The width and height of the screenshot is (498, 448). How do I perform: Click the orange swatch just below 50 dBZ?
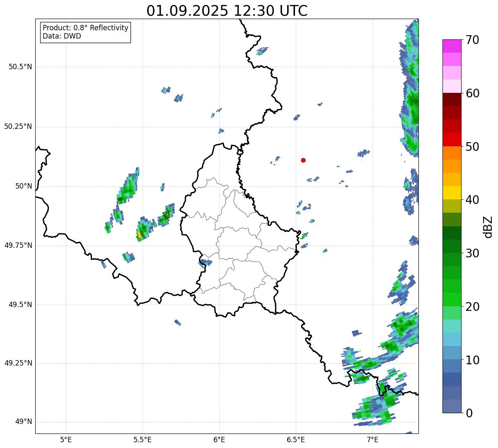[x=452, y=153]
